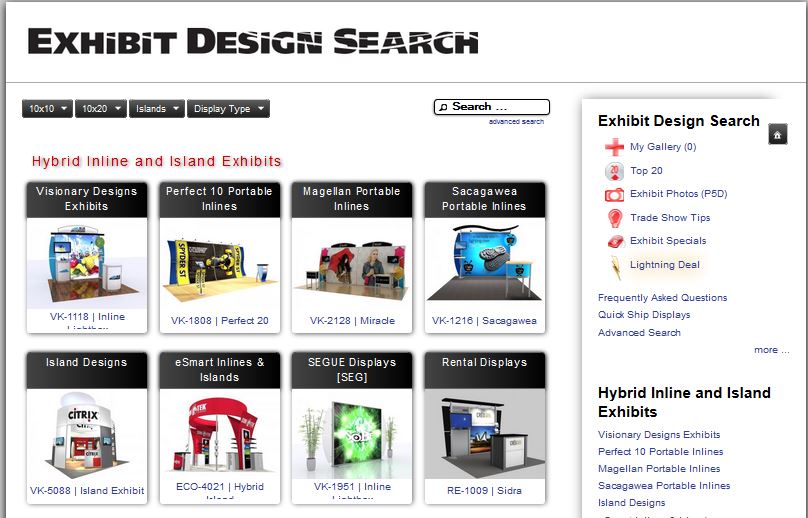Open the 10x10 dropdown menu
This screenshot has width=808, height=518.
click(47, 109)
